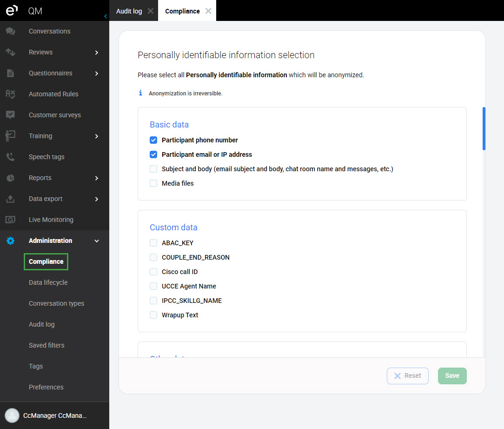Expand the Data export submenu arrow
Screen dimensions: 504x429
[x=97, y=199]
